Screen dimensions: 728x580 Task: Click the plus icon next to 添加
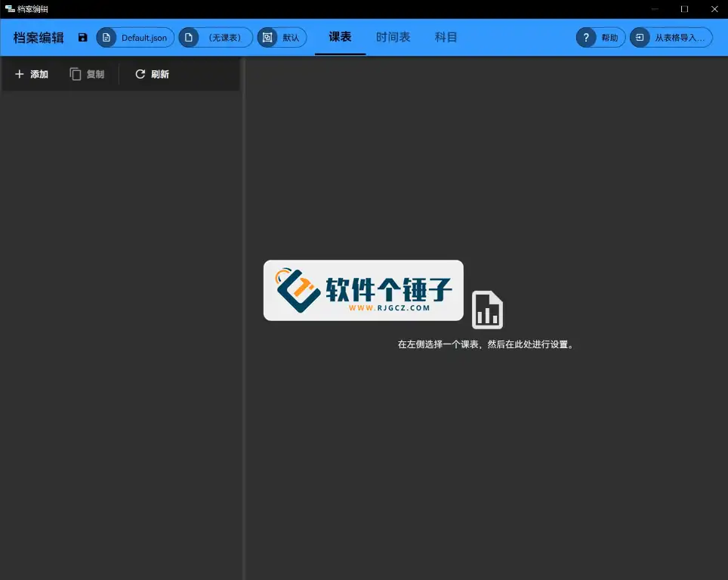(x=20, y=74)
